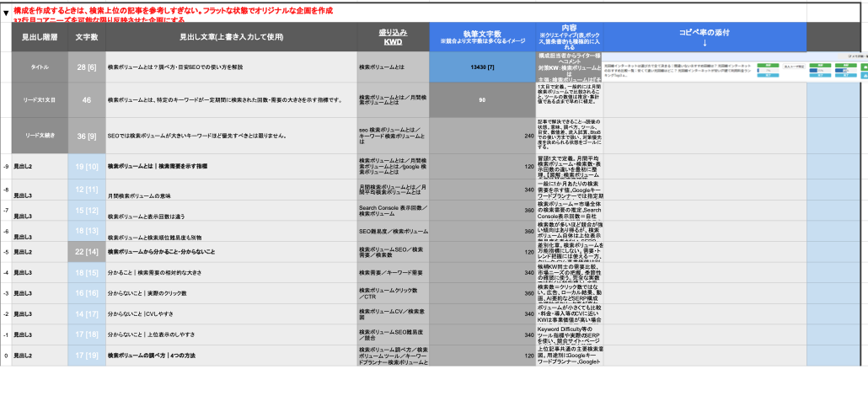
Task: Select the 28 [6] character count cell
Action: coord(87,67)
